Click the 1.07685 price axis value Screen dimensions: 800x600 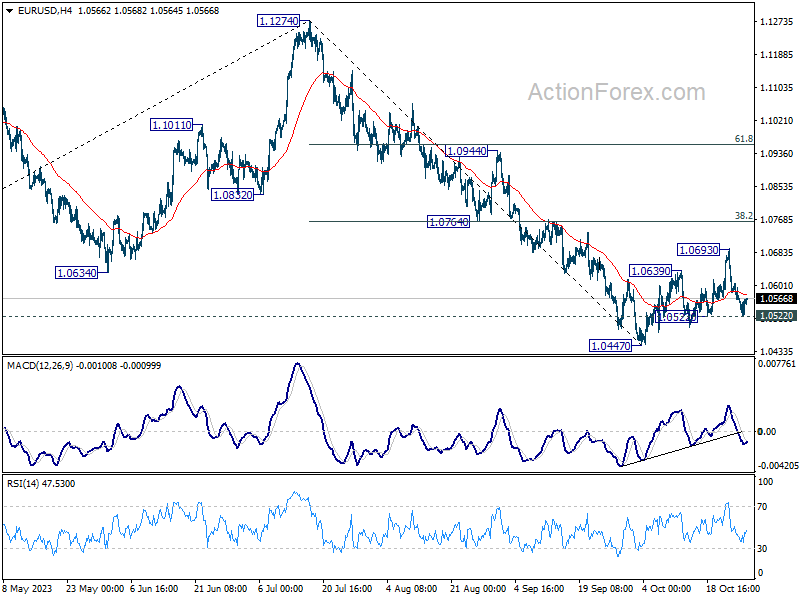click(777, 219)
